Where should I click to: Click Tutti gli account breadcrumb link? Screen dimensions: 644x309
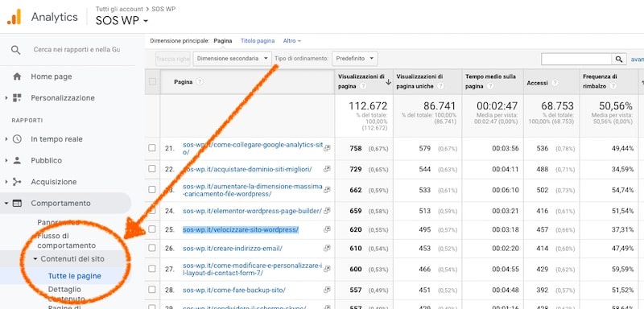[119, 9]
